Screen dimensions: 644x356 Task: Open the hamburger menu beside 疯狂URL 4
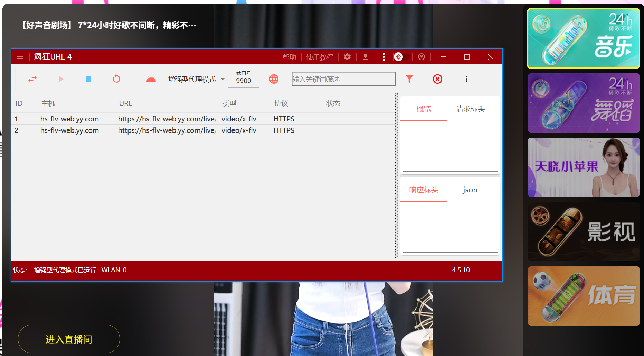tap(20, 57)
